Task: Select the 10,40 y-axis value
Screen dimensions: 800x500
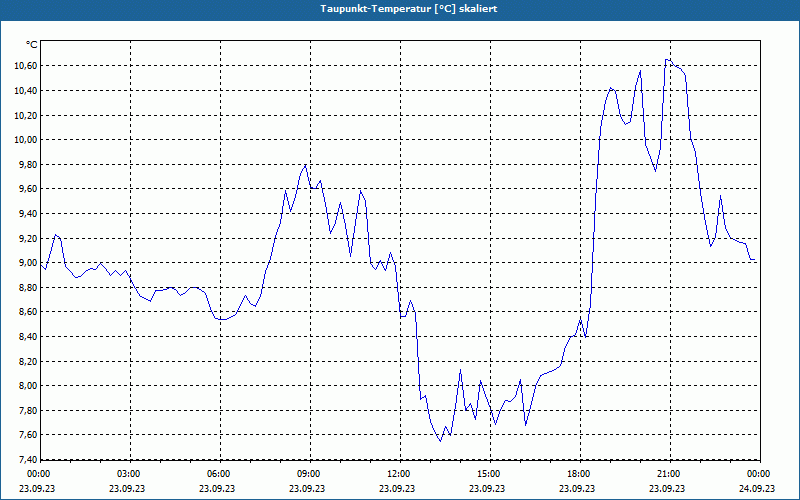Action: tap(24, 91)
